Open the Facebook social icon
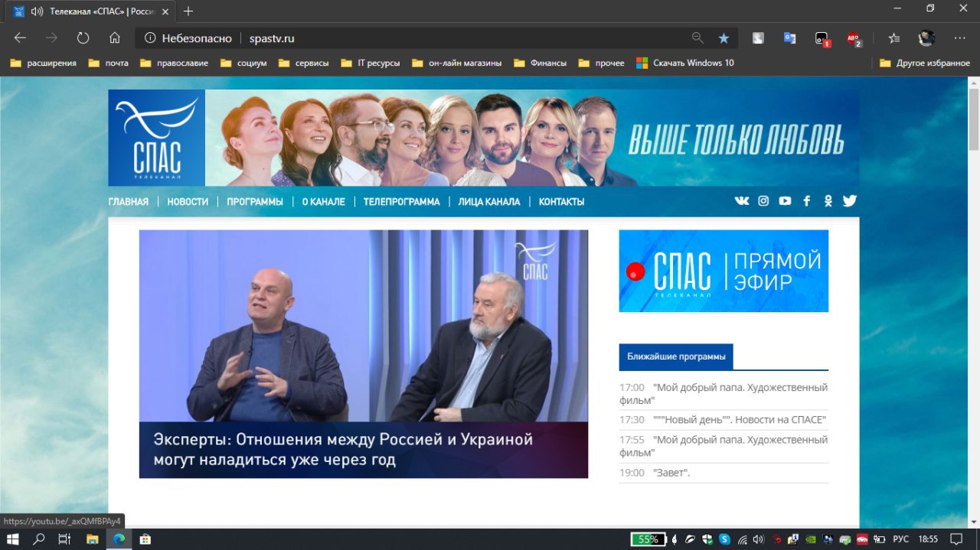This screenshot has width=980, height=550. (x=806, y=200)
